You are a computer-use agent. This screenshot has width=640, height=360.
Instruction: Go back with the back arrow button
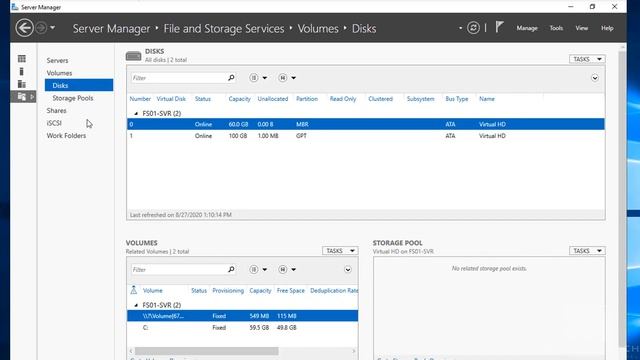pyautogui.click(x=24, y=28)
